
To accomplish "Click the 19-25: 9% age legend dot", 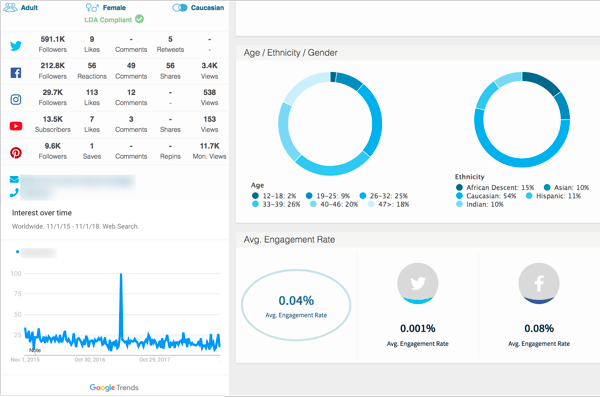I will tap(309, 196).
